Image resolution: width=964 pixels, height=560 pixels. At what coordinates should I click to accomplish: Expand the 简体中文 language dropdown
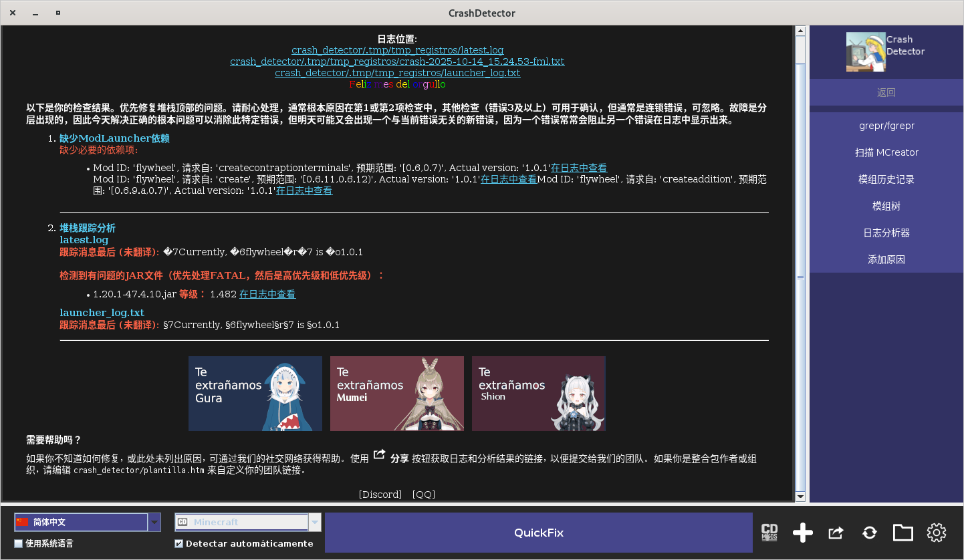point(154,522)
